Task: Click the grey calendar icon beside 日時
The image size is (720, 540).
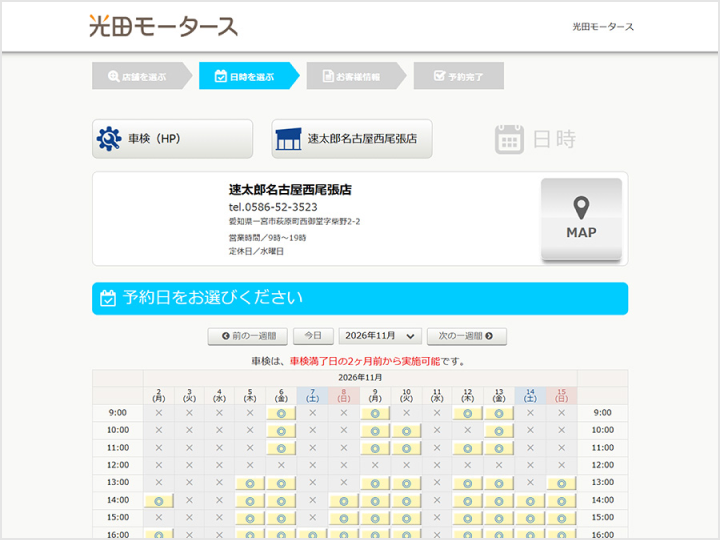Action: pyautogui.click(x=509, y=139)
